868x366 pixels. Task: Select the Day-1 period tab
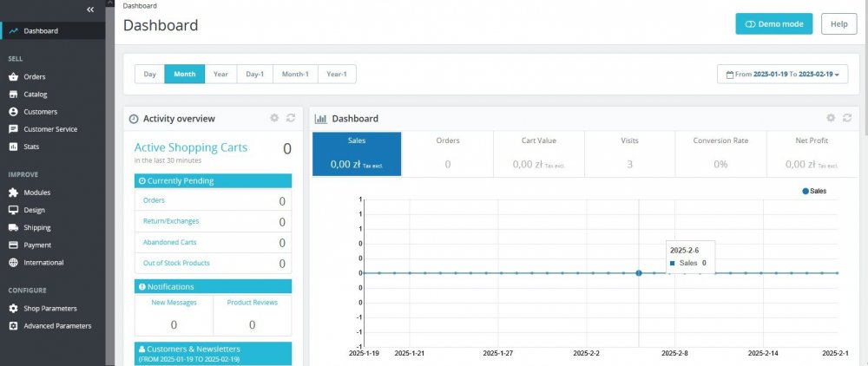pyautogui.click(x=254, y=74)
